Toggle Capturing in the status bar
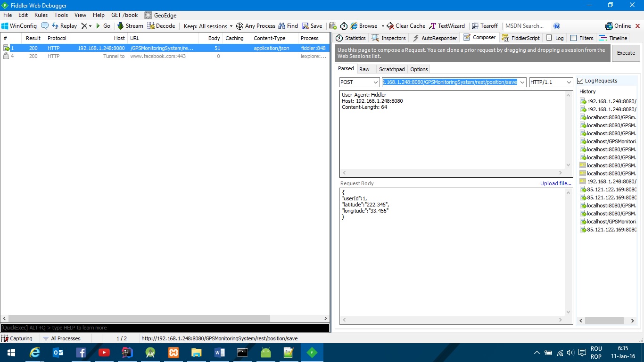The width and height of the screenshot is (644, 362). (x=17, y=338)
